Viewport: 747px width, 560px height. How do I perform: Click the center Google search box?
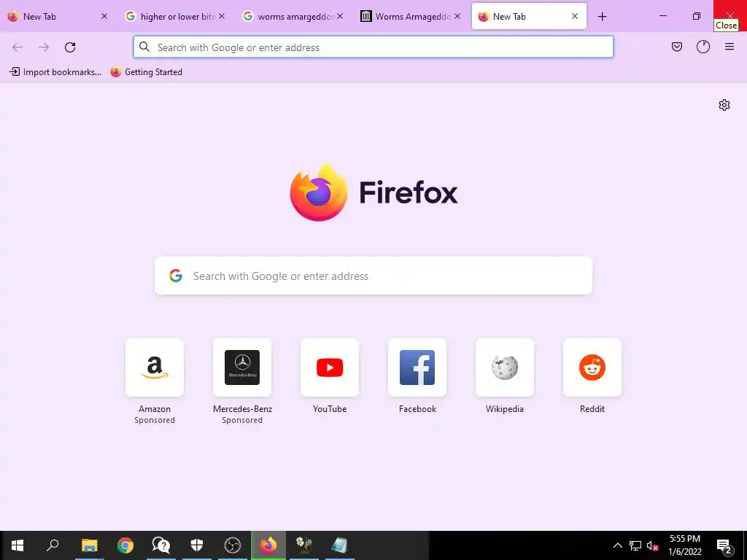[x=373, y=276]
